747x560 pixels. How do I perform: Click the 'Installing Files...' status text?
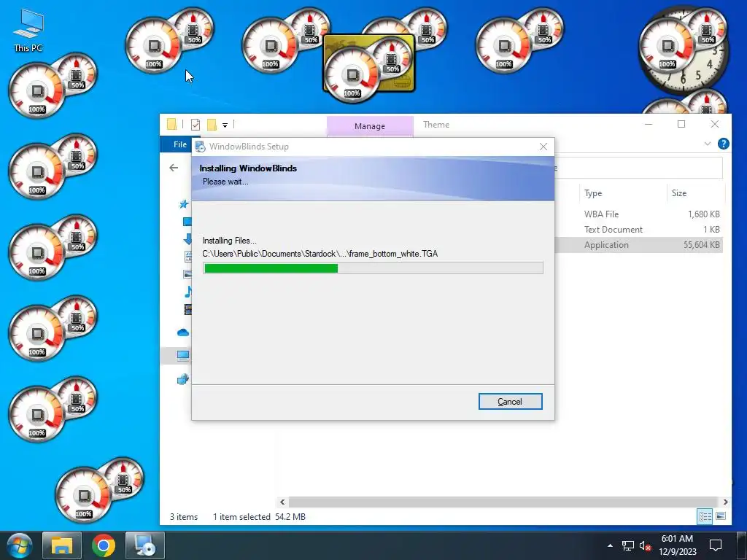(229, 241)
